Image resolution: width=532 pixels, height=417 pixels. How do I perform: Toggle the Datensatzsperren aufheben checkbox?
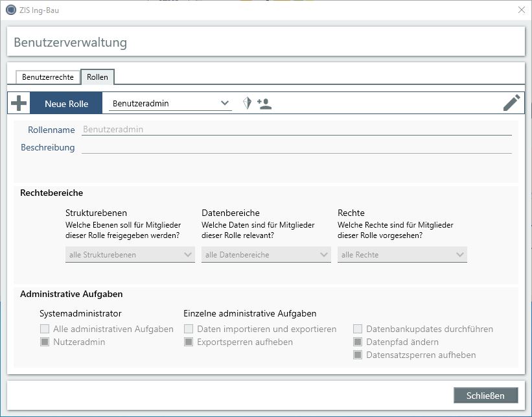click(x=358, y=355)
